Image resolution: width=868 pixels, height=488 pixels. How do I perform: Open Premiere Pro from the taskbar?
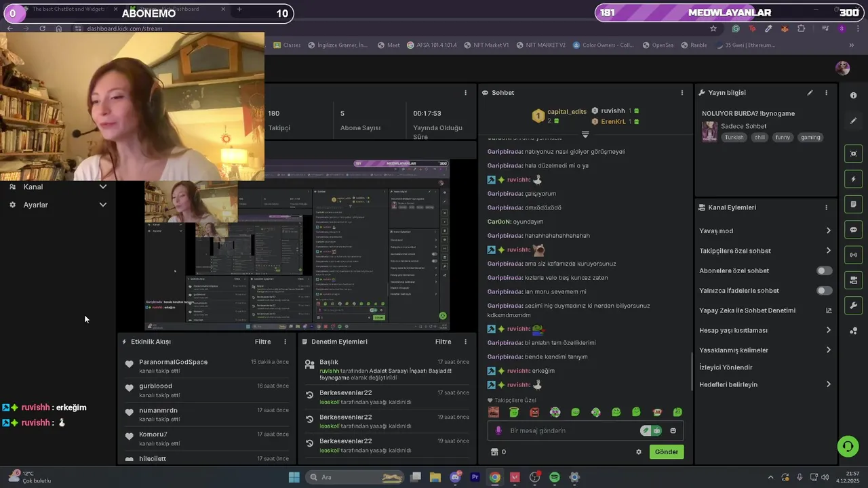coord(475,477)
